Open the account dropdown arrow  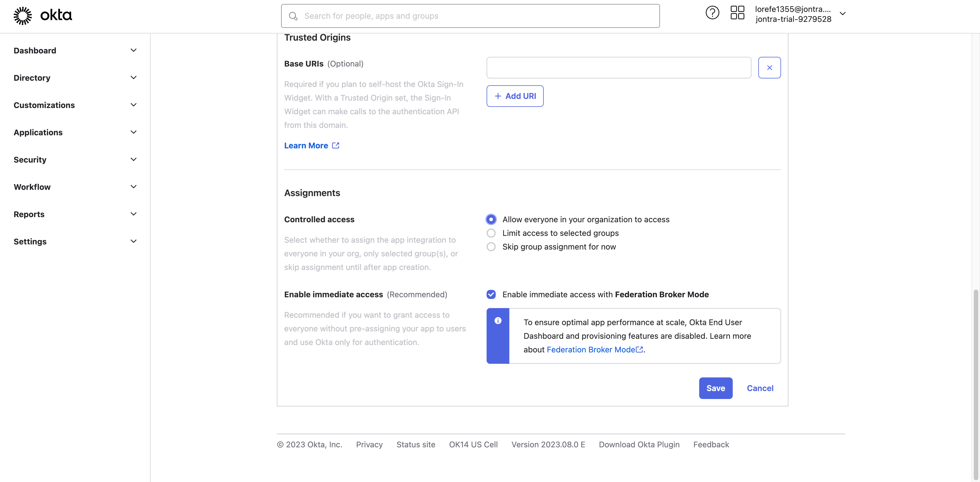843,14
